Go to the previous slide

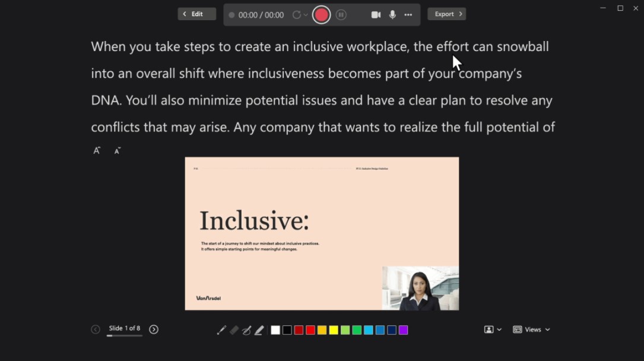[x=96, y=330]
